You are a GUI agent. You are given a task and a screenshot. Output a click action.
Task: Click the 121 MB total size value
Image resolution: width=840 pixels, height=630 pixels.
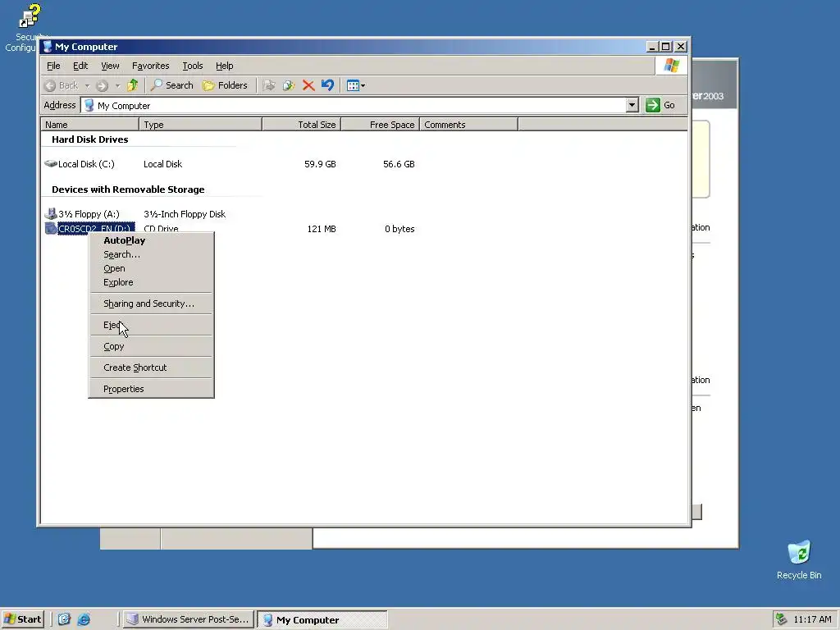pos(322,229)
